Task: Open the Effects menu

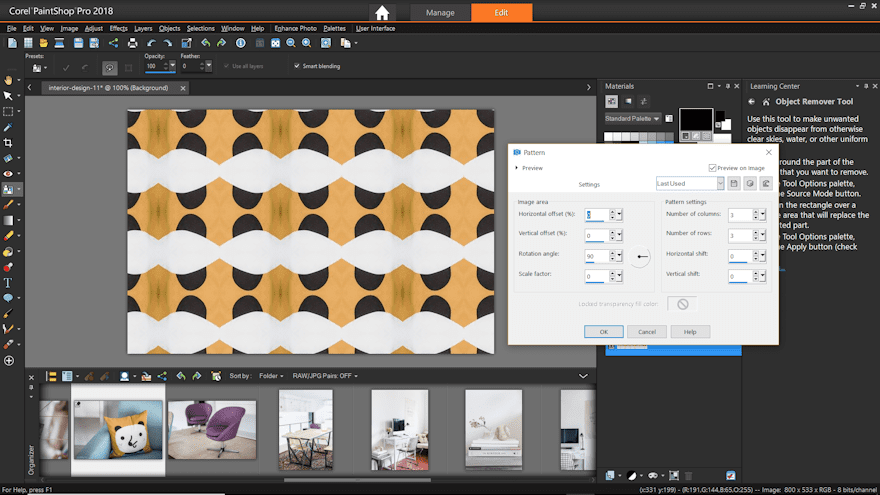Action: [x=118, y=28]
